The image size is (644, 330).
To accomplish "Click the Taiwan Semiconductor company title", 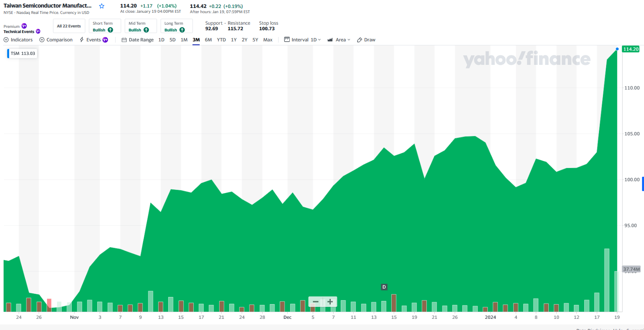I will point(47,6).
